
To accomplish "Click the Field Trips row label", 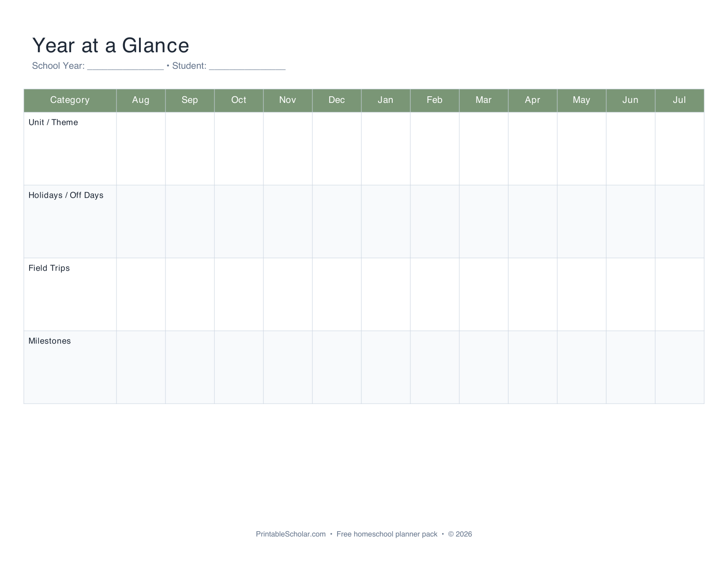I will click(x=49, y=268).
